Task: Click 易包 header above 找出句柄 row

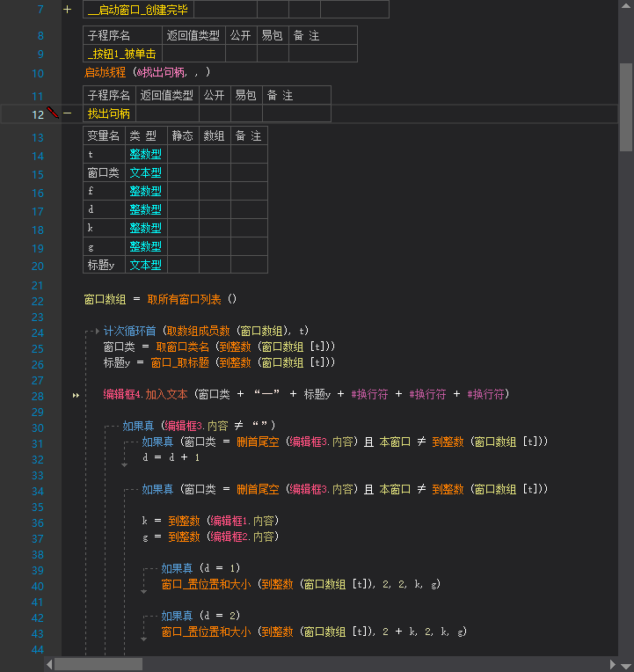Action: tap(246, 95)
